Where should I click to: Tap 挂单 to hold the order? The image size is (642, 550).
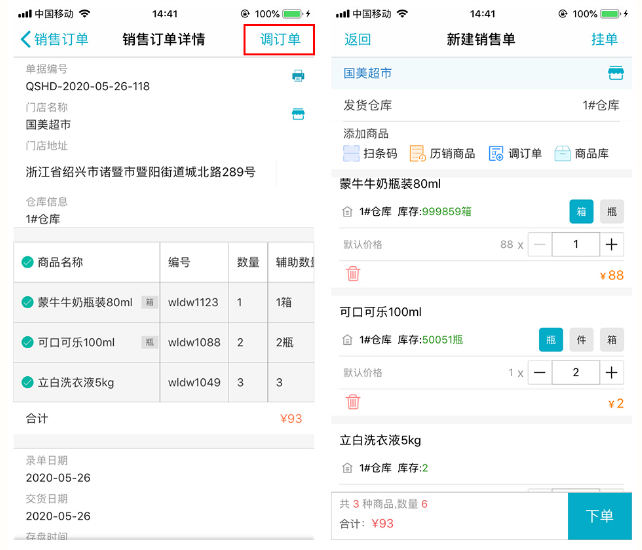pyautogui.click(x=604, y=39)
